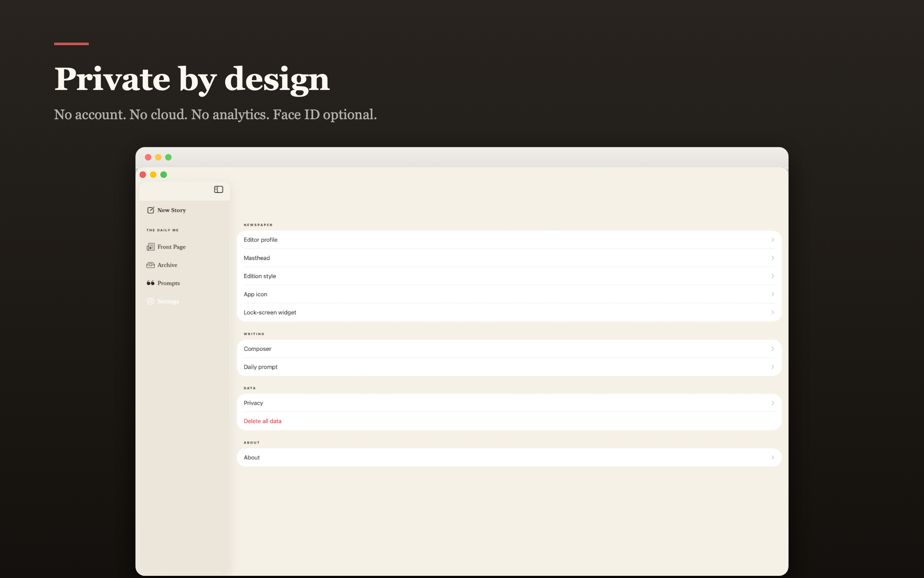Click the red Delete all data link
The image size is (924, 578).
point(262,421)
